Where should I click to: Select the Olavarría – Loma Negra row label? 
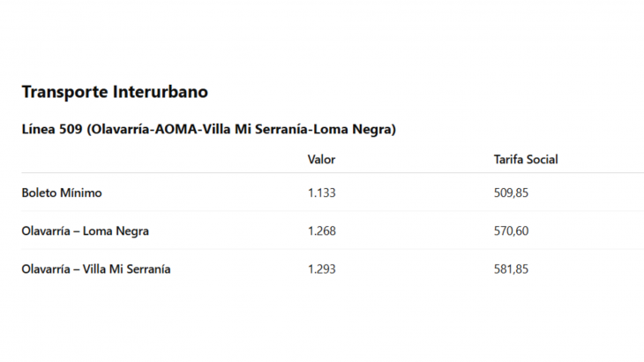pyautogui.click(x=85, y=231)
